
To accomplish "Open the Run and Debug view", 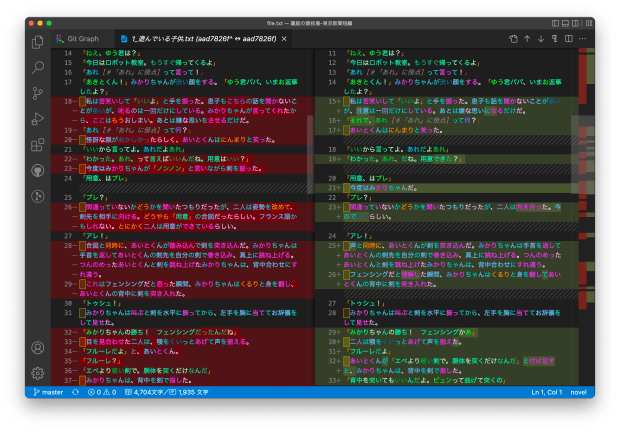I will (x=38, y=119).
